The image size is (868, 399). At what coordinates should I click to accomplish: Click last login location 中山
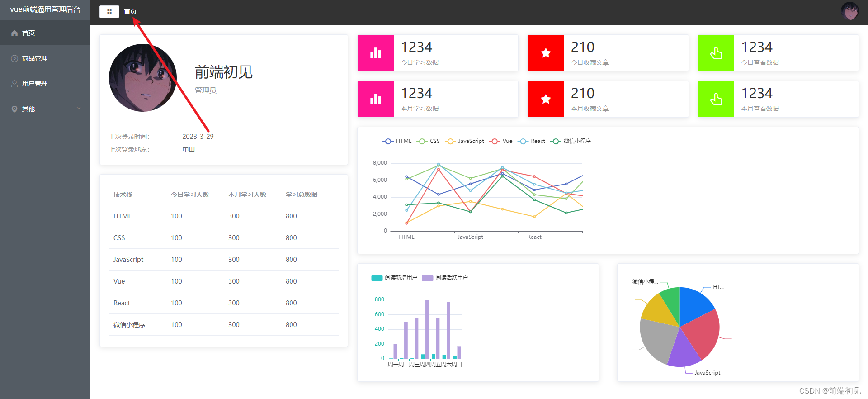tap(189, 149)
